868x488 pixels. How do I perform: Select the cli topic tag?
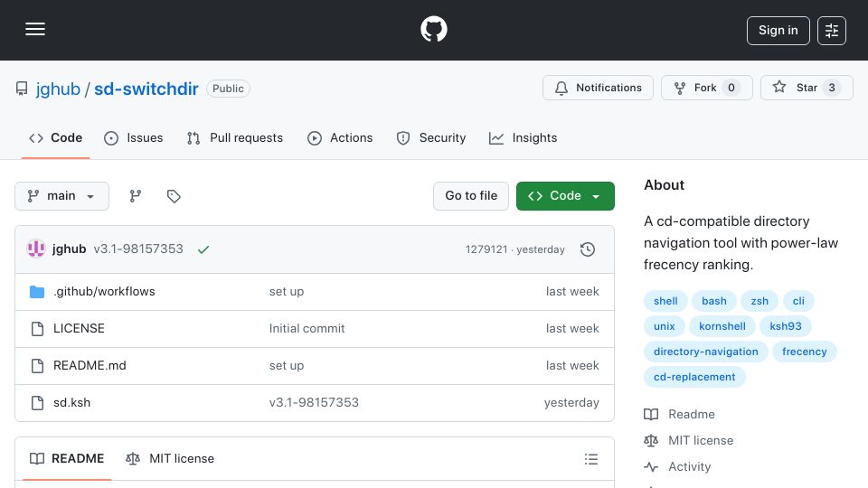pos(798,301)
